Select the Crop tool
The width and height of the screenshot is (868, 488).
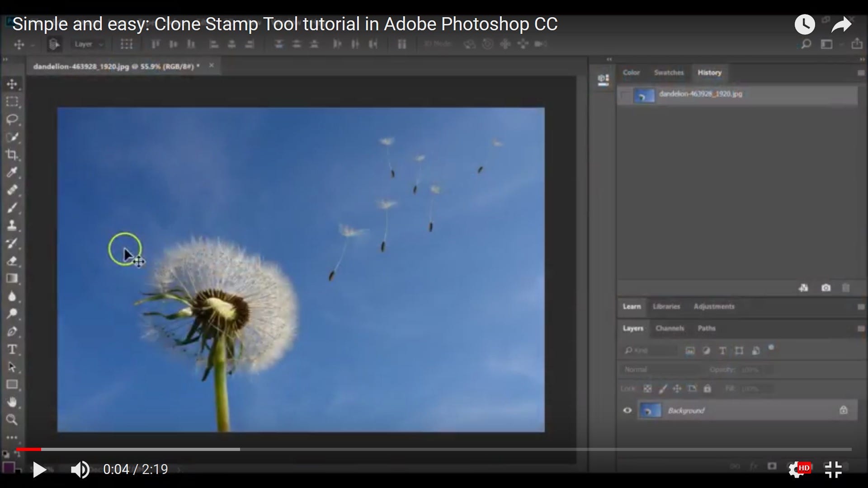tap(12, 155)
